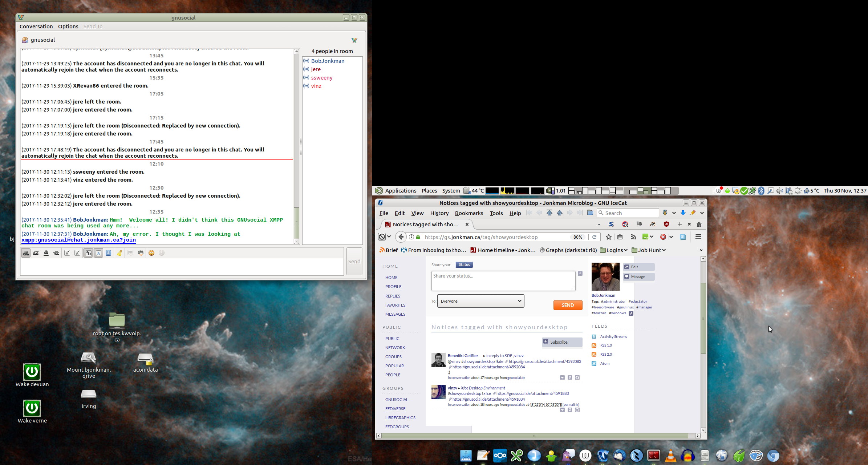Expand the blocked-circle icon dropdown arrow

pos(389,237)
